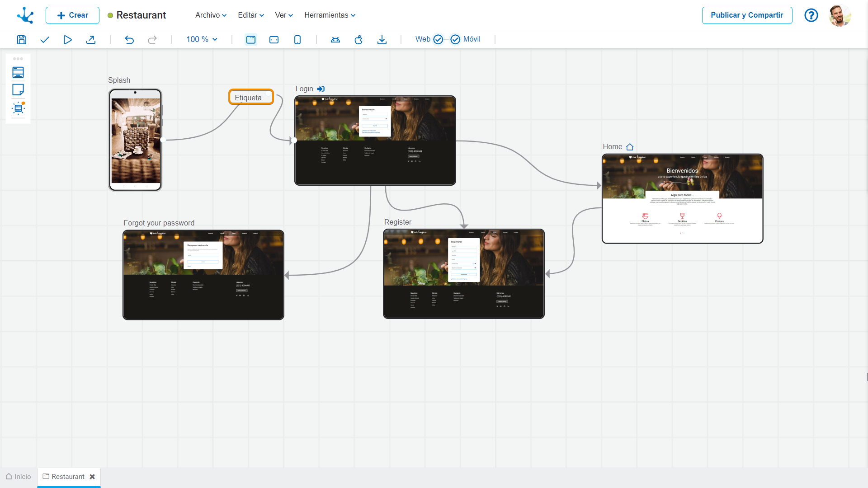
Task: Click the export/share icon
Action: (x=92, y=39)
